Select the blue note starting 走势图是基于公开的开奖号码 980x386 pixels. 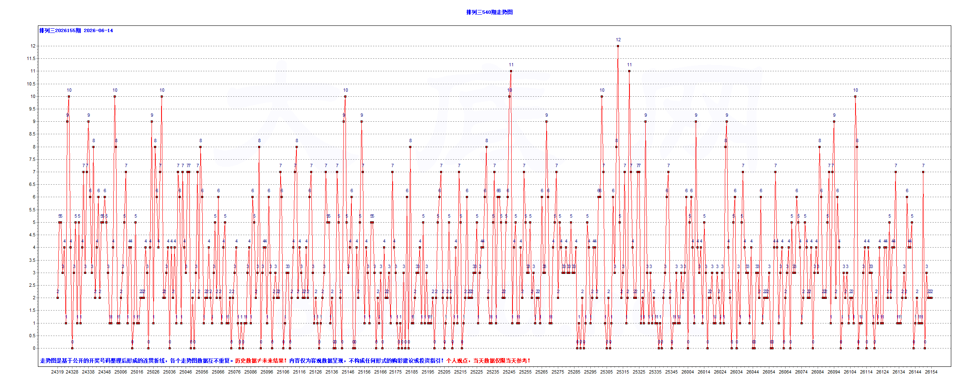point(137,361)
